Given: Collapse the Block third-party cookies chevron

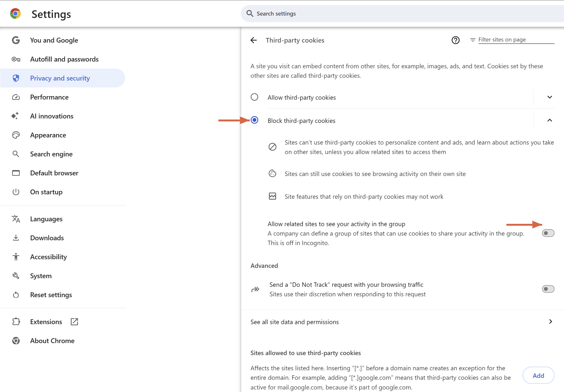Looking at the screenshot, I should 550,120.
